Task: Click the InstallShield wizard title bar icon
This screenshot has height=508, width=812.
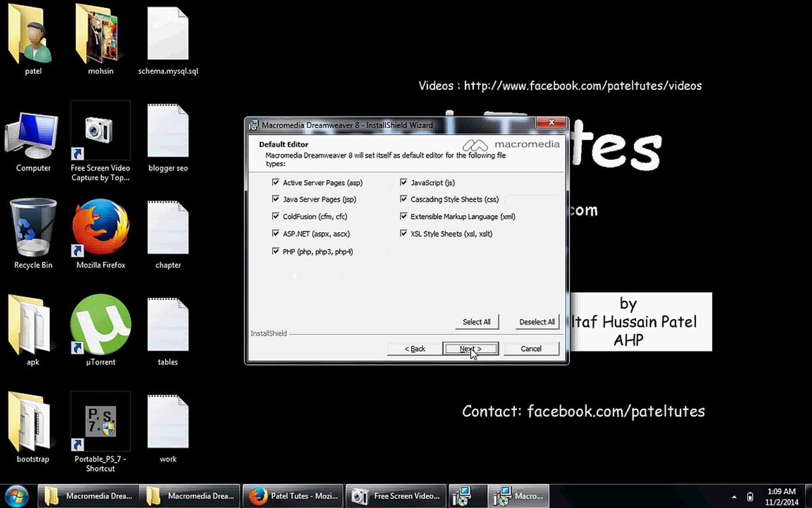Action: (254, 125)
